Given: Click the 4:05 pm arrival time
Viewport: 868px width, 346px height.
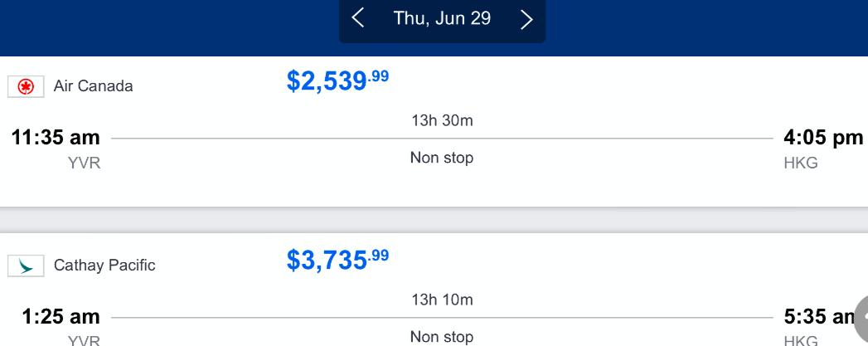Looking at the screenshot, I should [823, 138].
